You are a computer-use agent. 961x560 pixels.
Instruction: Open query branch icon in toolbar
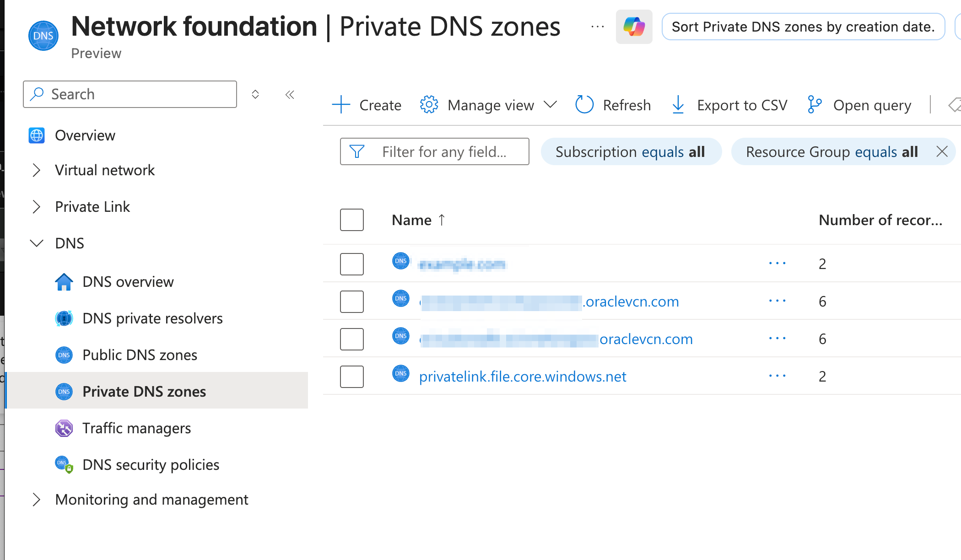pyautogui.click(x=815, y=105)
